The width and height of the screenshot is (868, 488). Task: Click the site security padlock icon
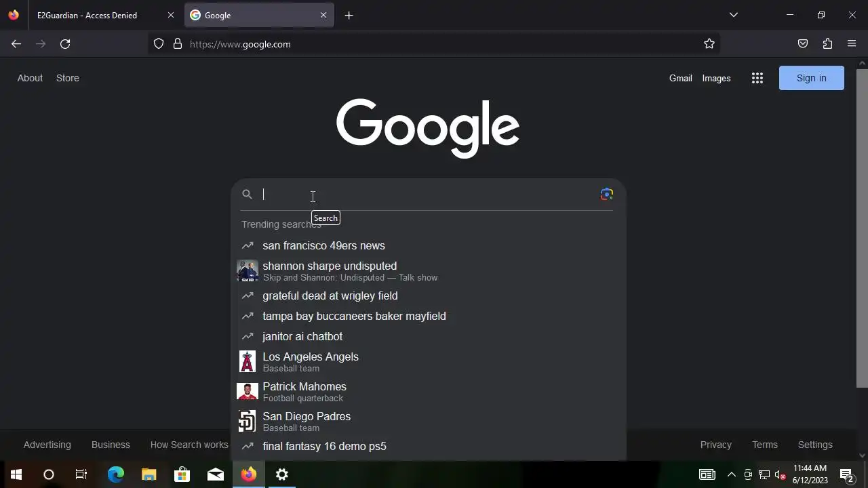coord(178,44)
